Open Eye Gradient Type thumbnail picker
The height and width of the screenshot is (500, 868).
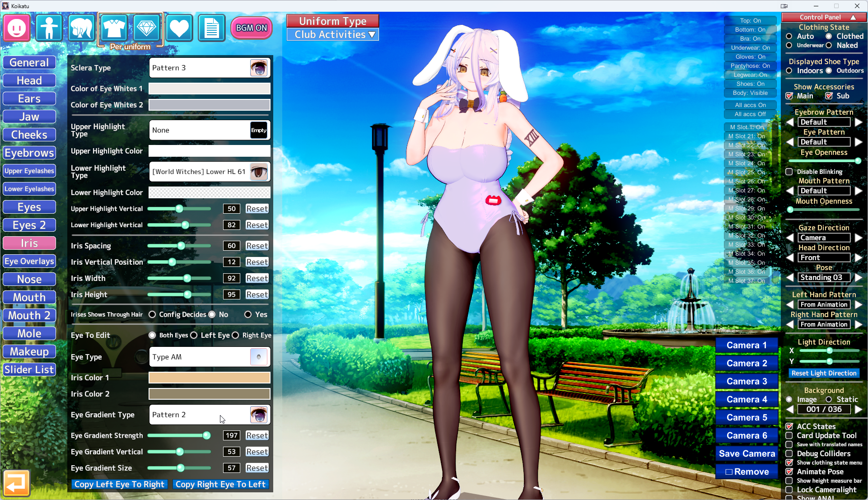[x=259, y=415]
